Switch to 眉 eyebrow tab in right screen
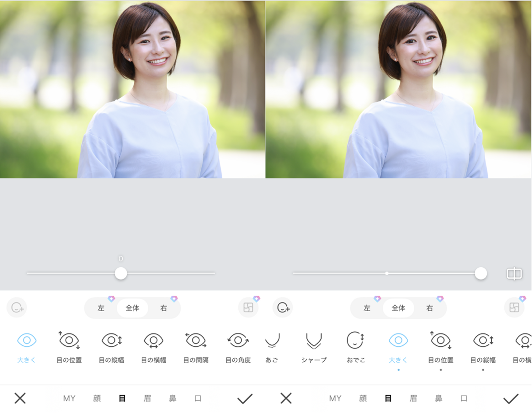The image size is (532, 416). coord(413,398)
